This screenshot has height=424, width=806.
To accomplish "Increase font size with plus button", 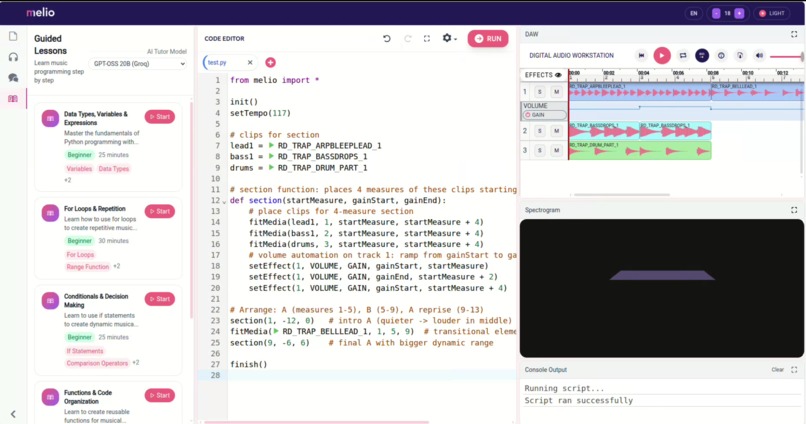I will tap(739, 13).
